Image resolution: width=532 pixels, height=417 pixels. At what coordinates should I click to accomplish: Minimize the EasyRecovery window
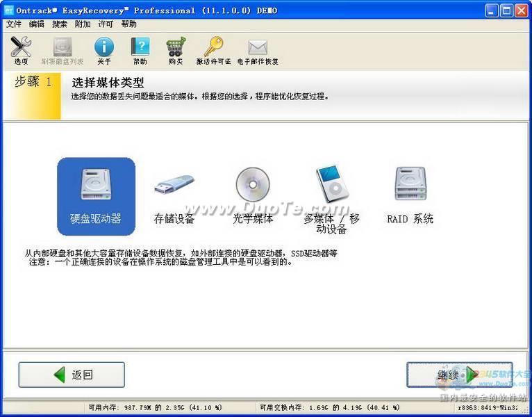492,10
